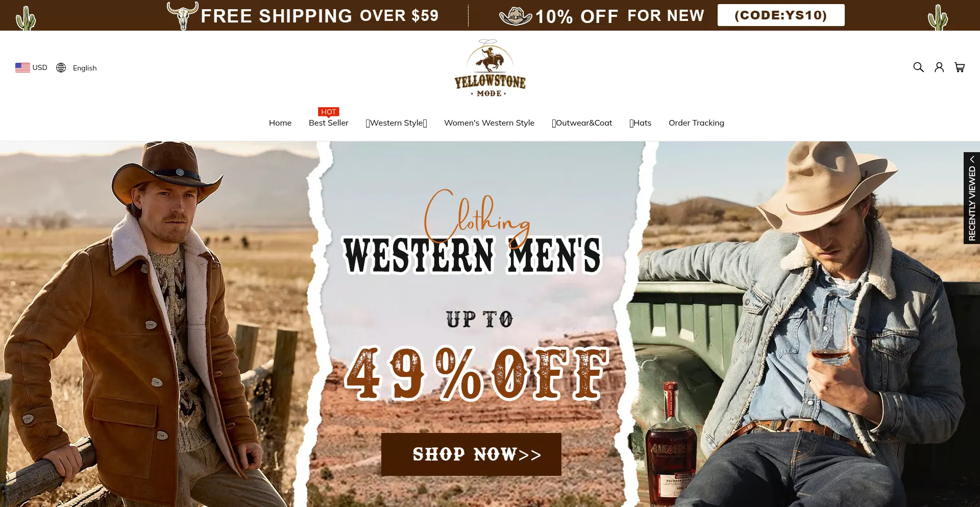Go to the Home menu item
This screenshot has width=980, height=507.
point(280,123)
